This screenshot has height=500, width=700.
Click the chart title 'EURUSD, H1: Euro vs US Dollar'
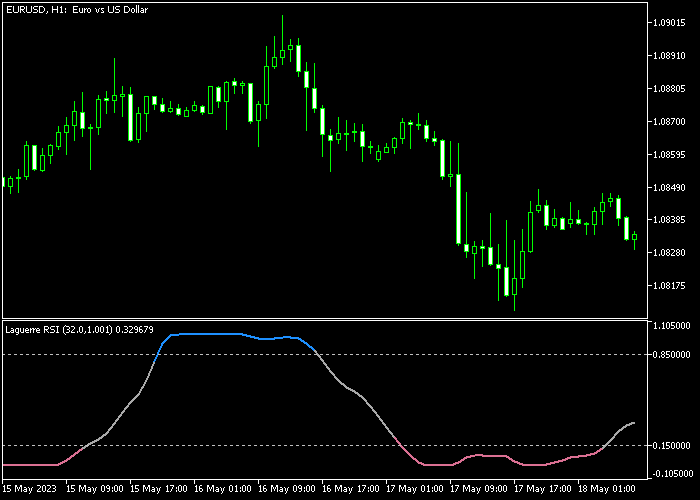pos(77,9)
